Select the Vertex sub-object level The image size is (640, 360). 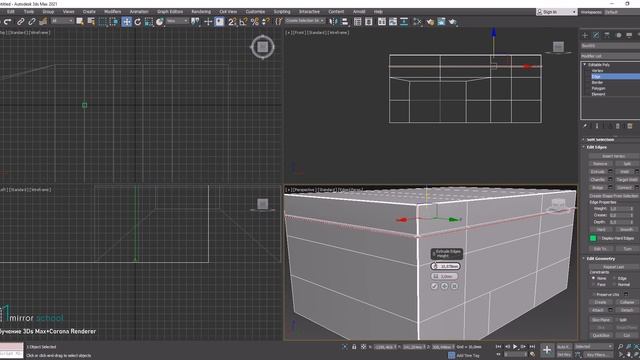(x=597, y=71)
